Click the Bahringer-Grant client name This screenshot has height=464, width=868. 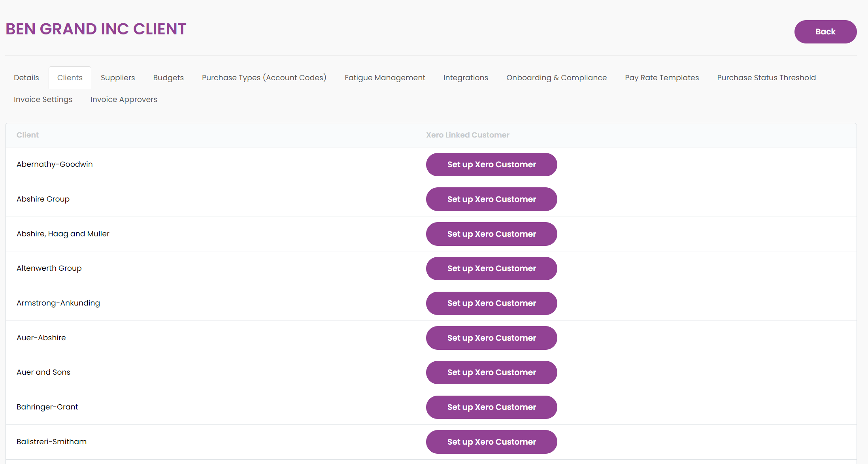coord(47,407)
